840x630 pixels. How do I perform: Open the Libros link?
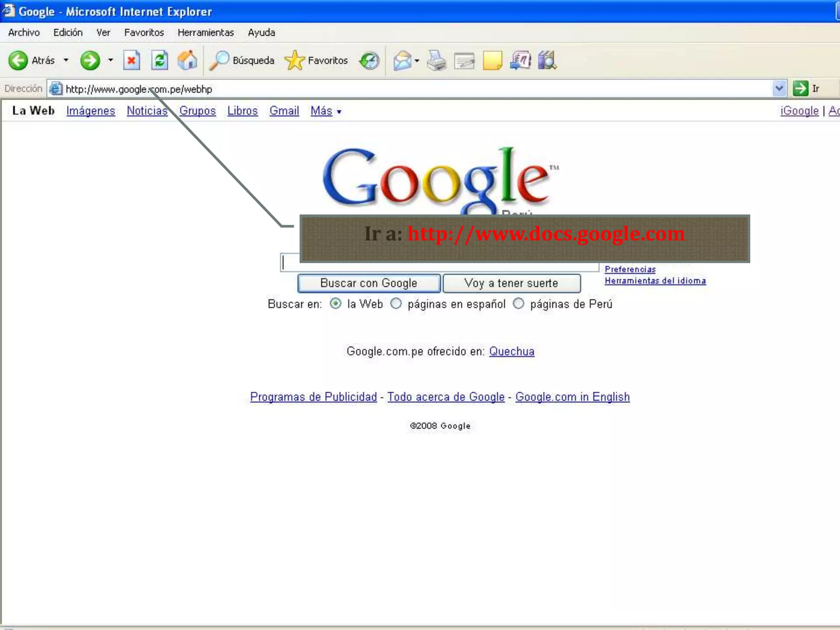[x=243, y=111]
